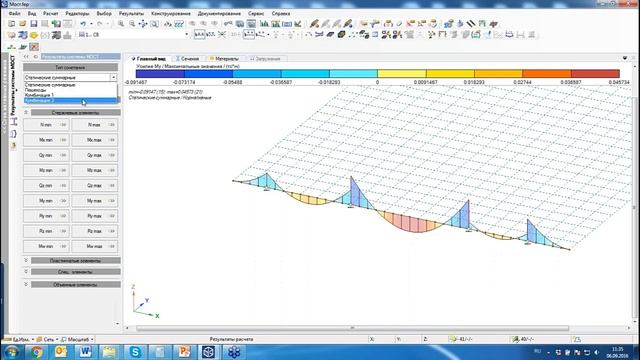
Task: Open the Результаты menu
Action: 131,13
